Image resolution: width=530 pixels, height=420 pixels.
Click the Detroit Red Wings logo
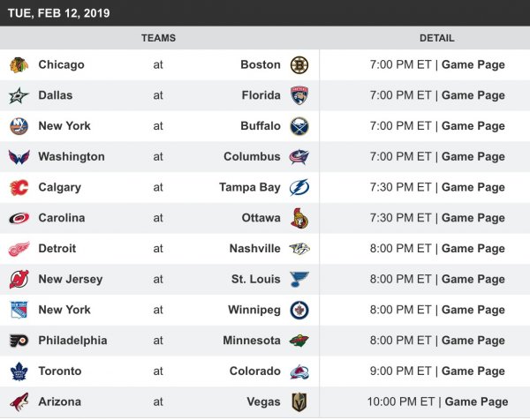[19, 249]
